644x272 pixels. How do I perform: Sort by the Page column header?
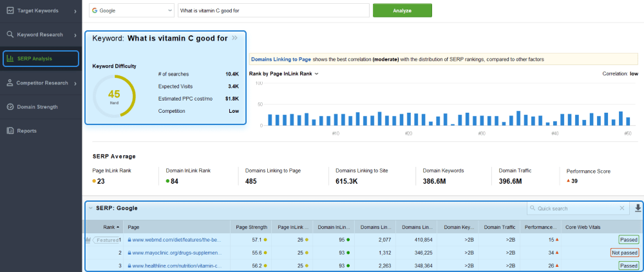pyautogui.click(x=178, y=227)
